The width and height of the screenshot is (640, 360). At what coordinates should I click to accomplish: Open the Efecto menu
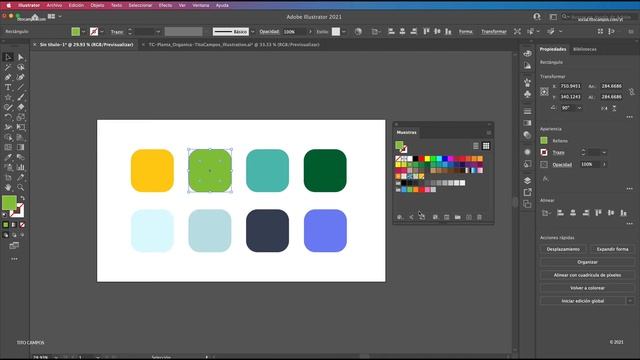pyautogui.click(x=165, y=5)
